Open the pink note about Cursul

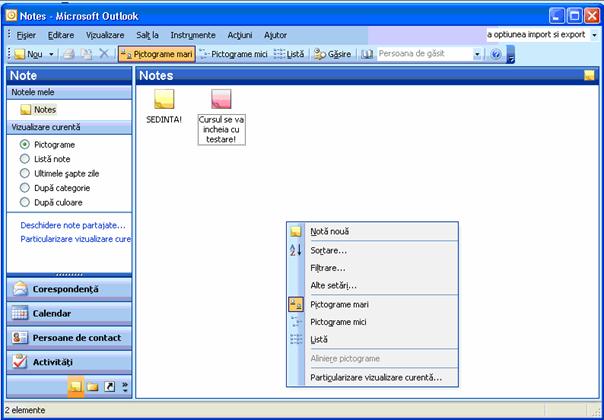tap(221, 99)
